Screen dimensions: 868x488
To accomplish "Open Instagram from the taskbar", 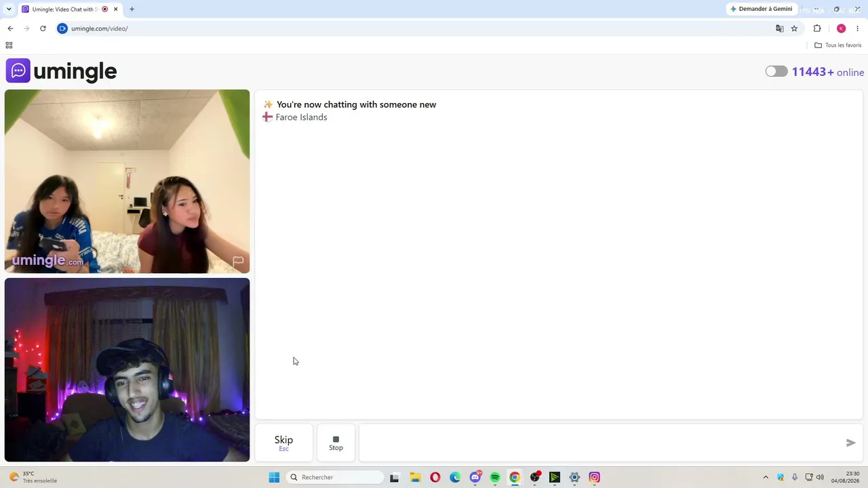I will tap(595, 477).
